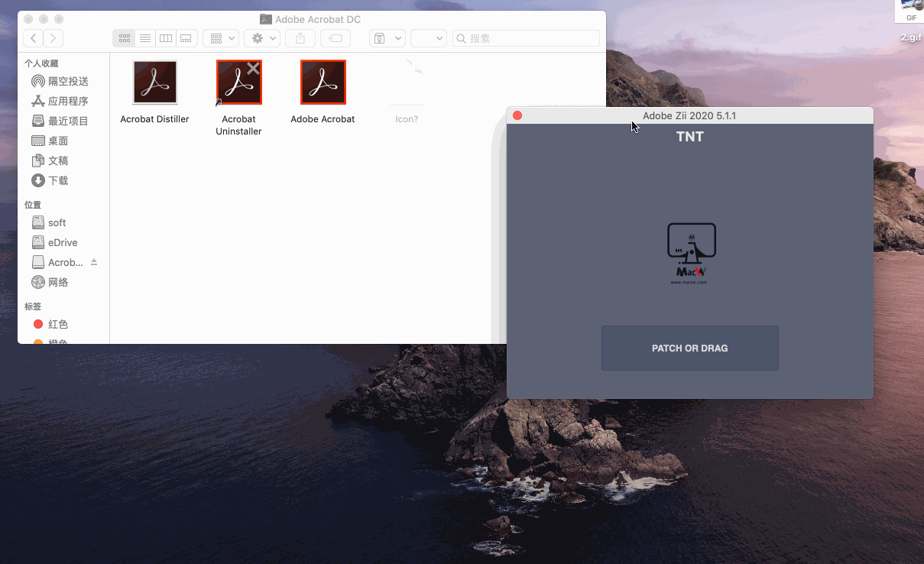Click the 位置 sidebar heading
This screenshot has width=924, height=564.
(33, 205)
